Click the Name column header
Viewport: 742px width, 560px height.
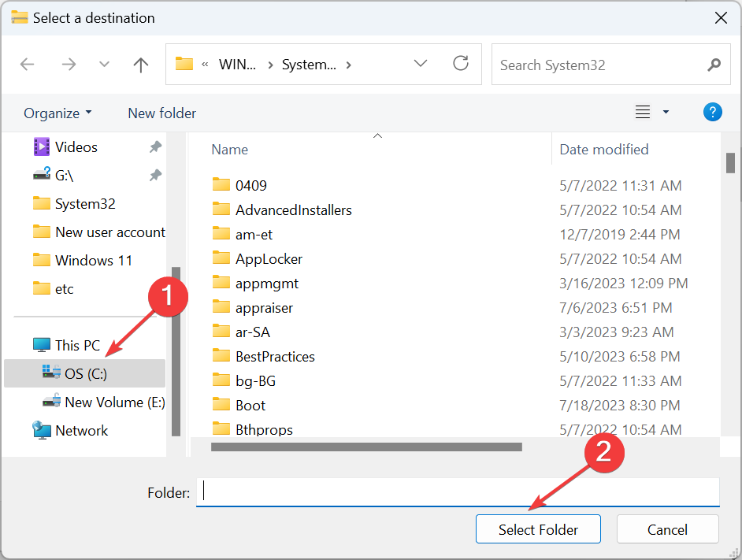(x=229, y=149)
